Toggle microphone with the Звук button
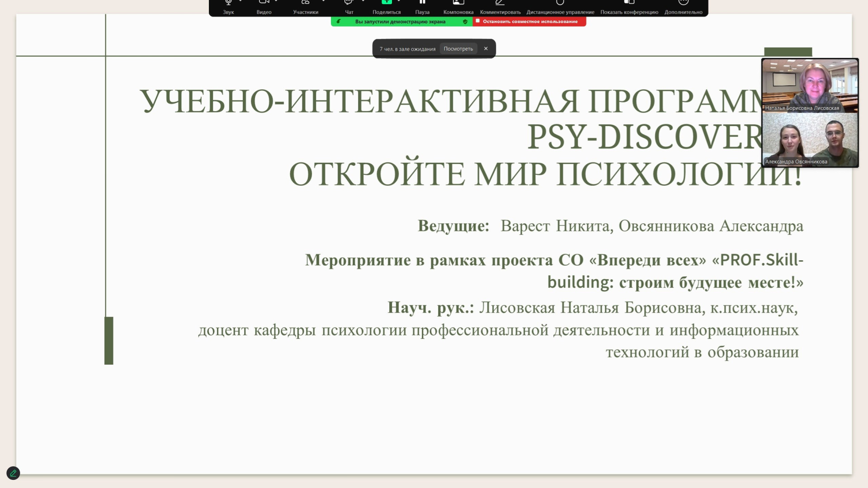The height and width of the screenshot is (488, 868). pyautogui.click(x=228, y=7)
